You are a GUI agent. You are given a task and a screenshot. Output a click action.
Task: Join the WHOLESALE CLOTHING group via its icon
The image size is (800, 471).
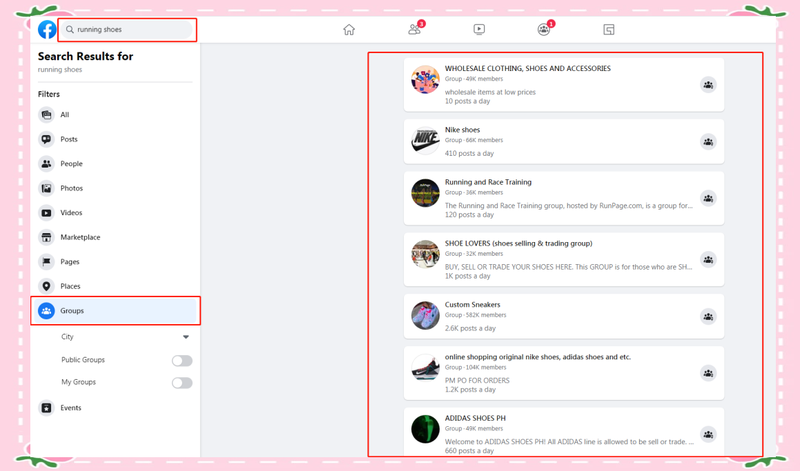[708, 85]
